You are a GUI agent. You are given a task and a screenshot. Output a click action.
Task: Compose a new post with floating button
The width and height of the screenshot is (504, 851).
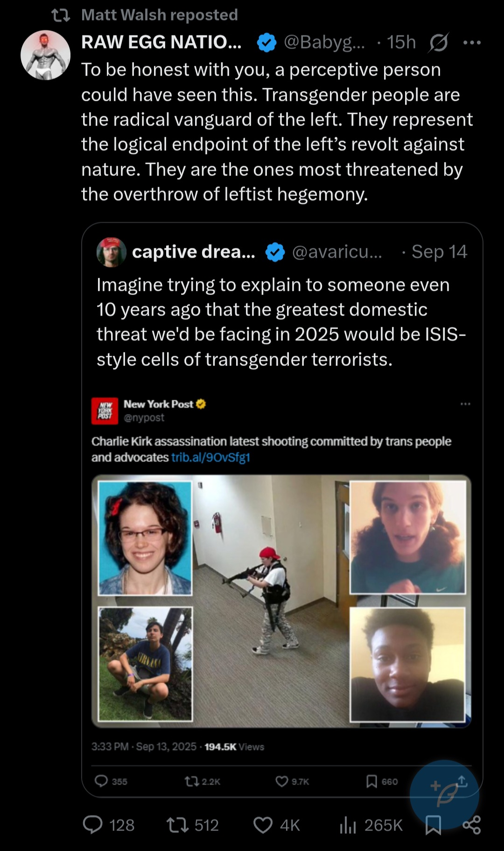[x=444, y=794]
